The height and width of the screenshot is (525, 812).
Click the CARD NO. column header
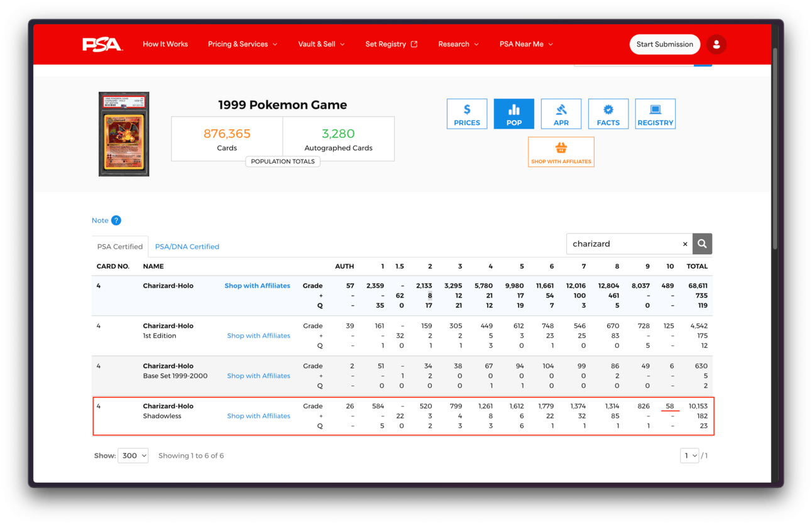coord(113,266)
